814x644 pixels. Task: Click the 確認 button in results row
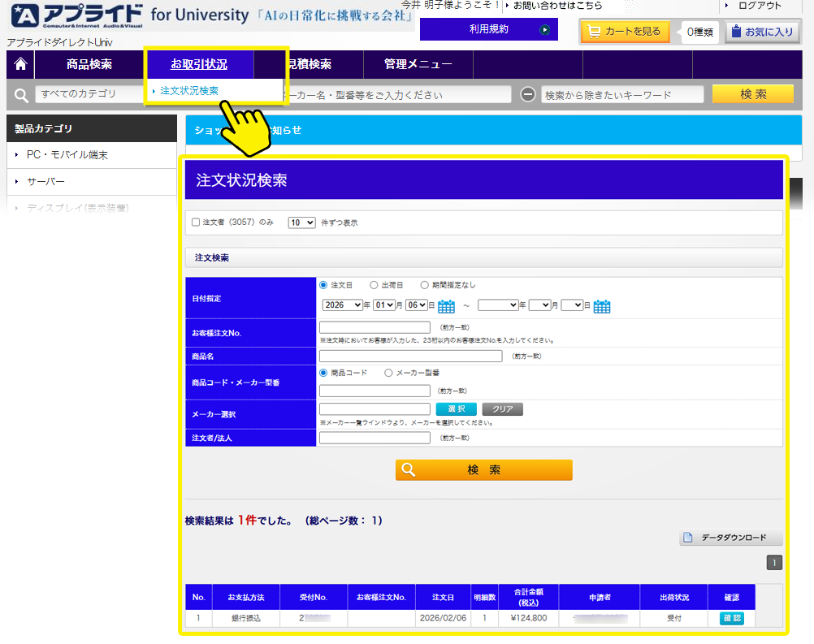click(731, 619)
